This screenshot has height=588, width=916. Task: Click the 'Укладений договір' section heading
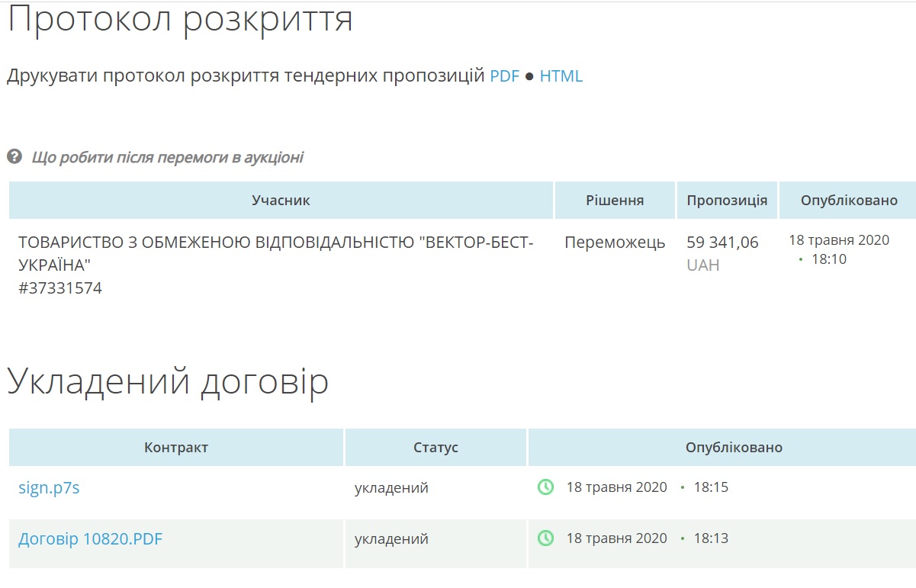point(168,381)
